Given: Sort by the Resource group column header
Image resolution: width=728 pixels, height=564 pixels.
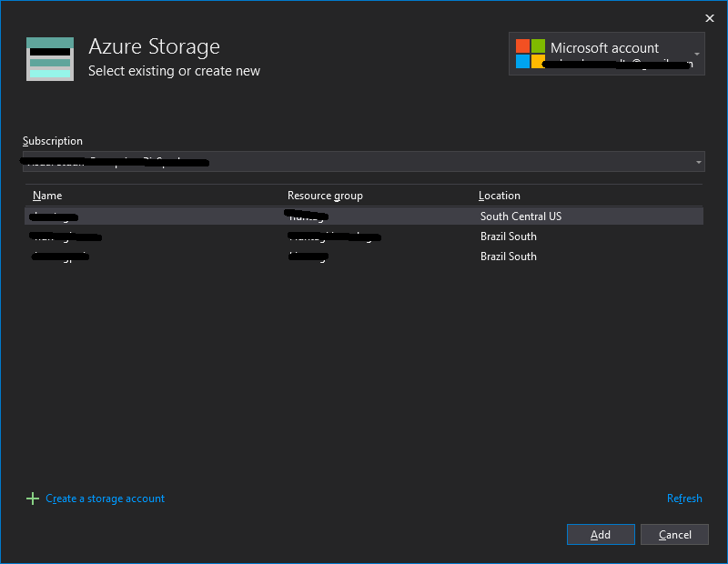Looking at the screenshot, I should coord(325,196).
